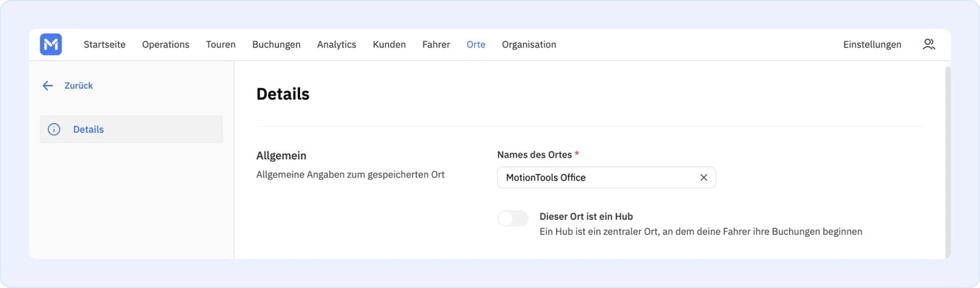Open Einstellungen
Image resolution: width=980 pixels, height=288 pixels.
click(x=872, y=44)
